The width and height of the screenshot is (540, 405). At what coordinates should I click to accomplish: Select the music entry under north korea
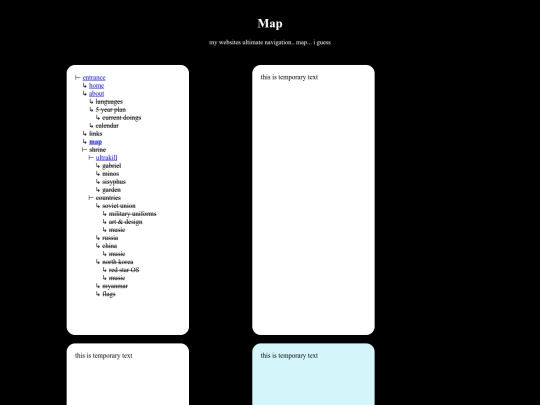117,278
